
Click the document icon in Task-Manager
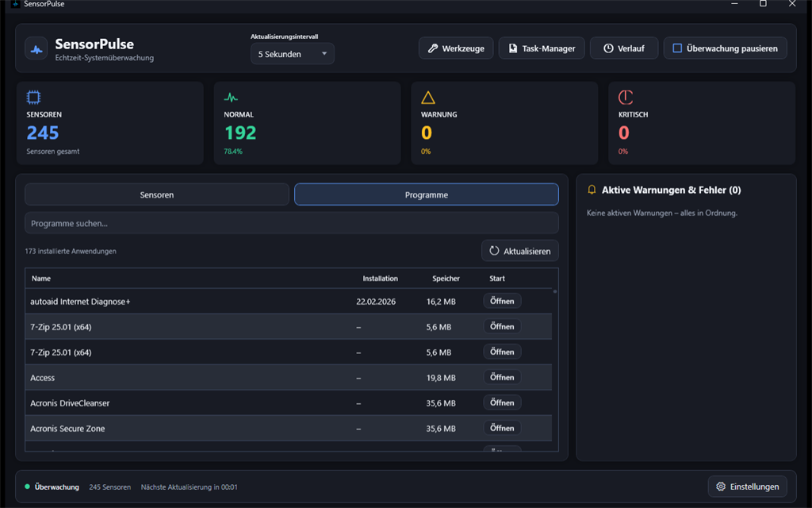(x=513, y=48)
